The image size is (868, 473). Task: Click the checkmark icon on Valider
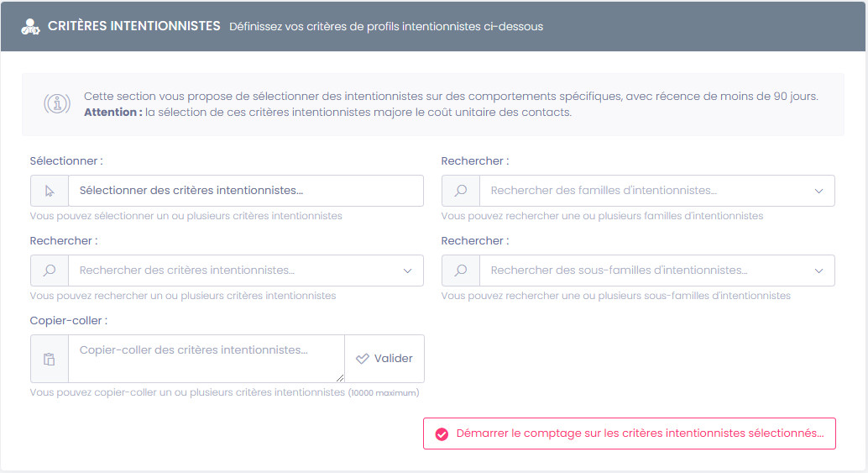363,359
